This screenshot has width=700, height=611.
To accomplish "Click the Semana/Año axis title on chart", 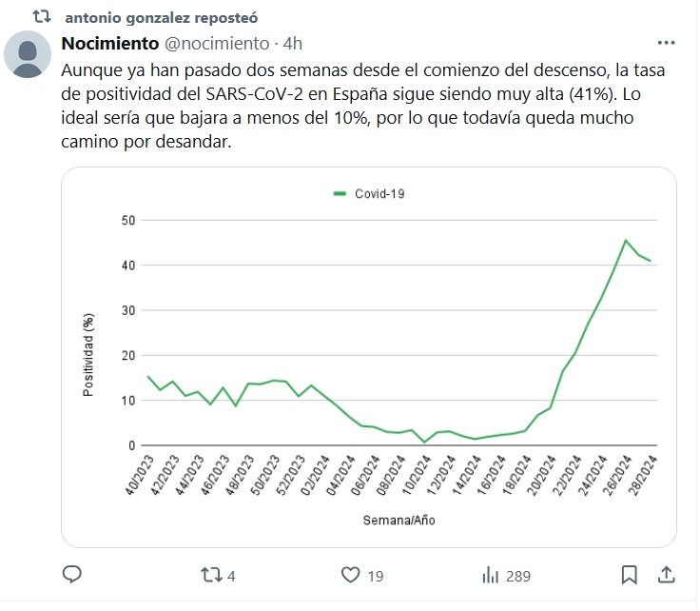I will 399,521.
